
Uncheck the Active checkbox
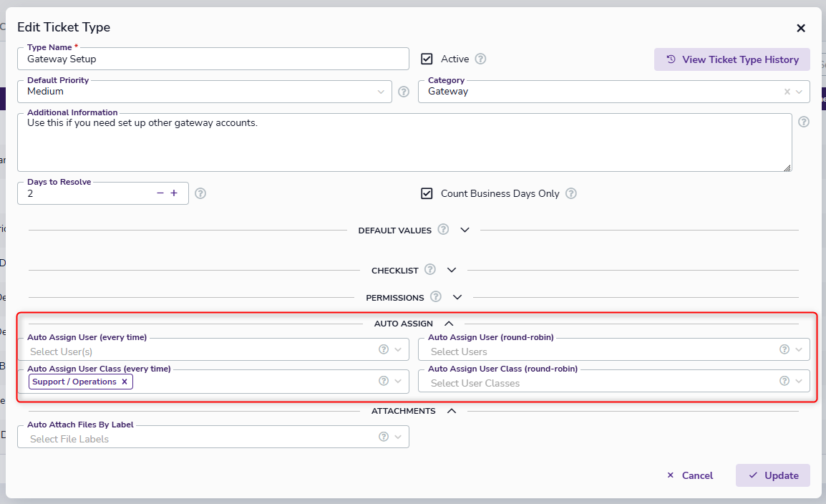427,59
